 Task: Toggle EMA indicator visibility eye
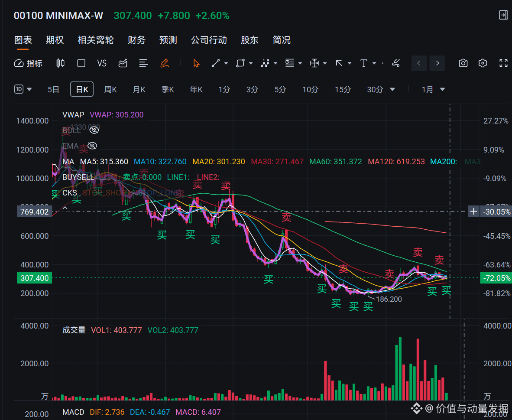pos(92,146)
